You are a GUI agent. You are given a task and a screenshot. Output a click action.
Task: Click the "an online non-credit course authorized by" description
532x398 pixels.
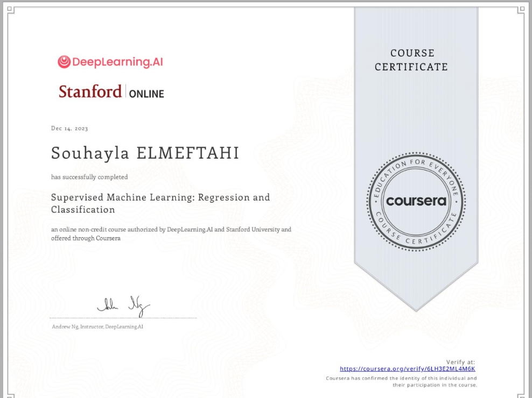(x=171, y=233)
